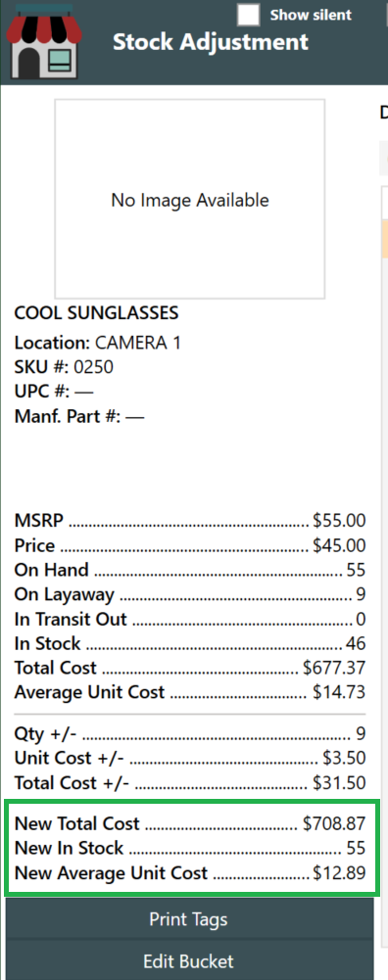Select the New Total Cost $708.87 row
Screen dimensions: 388x980
190,823
